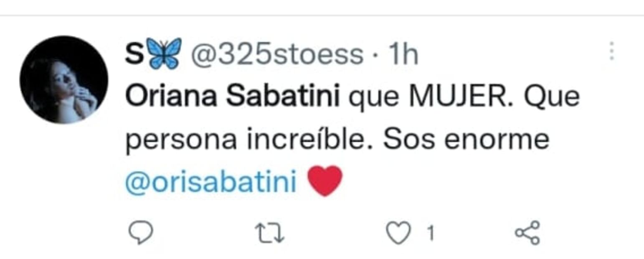This screenshot has height=259, width=644.
Task: Open the share icon options
Action: (x=527, y=233)
